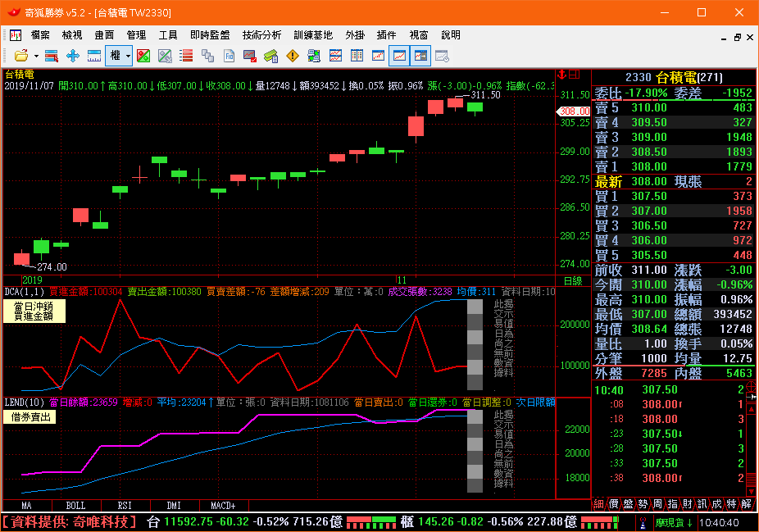Image resolution: width=759 pixels, height=532 pixels.
Task: Expand the arrow next to the folder icon
Action: [36, 57]
